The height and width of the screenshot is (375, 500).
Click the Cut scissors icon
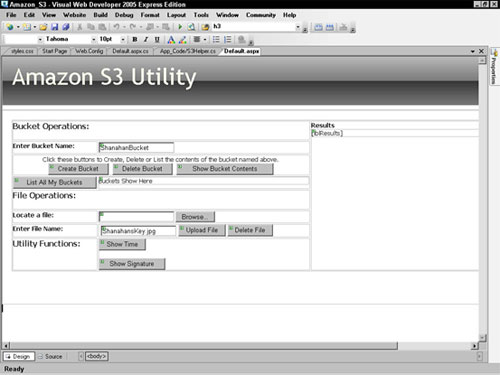tap(80, 27)
